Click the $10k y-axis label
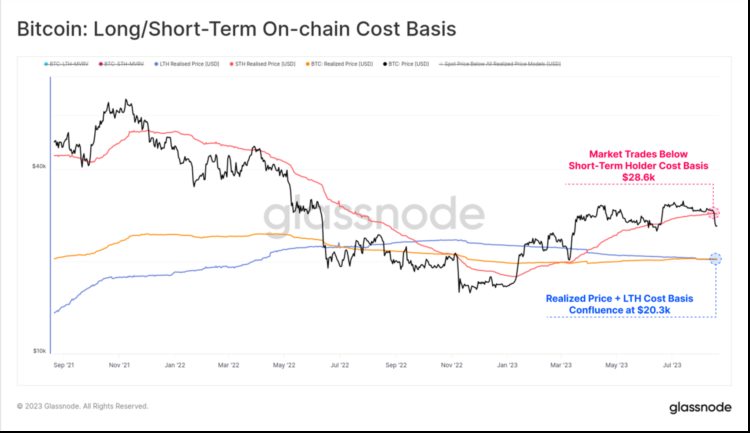This screenshot has height=433, width=750. (39, 351)
